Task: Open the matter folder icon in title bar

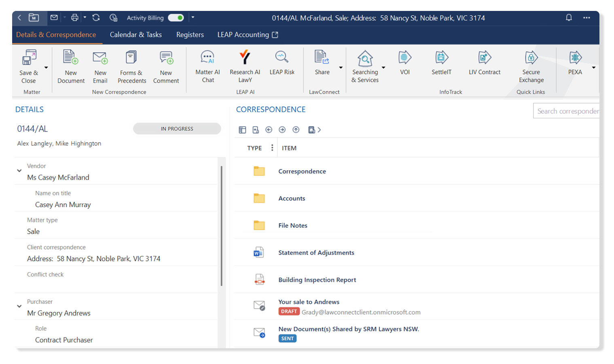Action: coord(34,18)
